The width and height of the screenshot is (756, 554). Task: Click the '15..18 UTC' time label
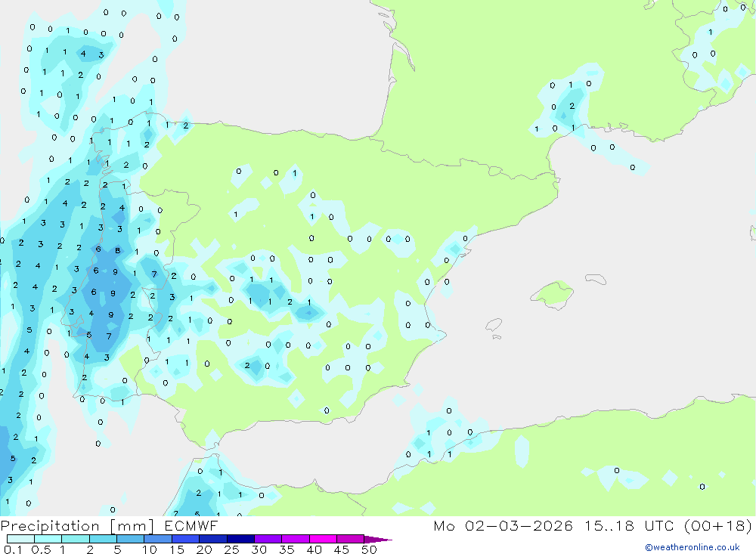coord(629,525)
